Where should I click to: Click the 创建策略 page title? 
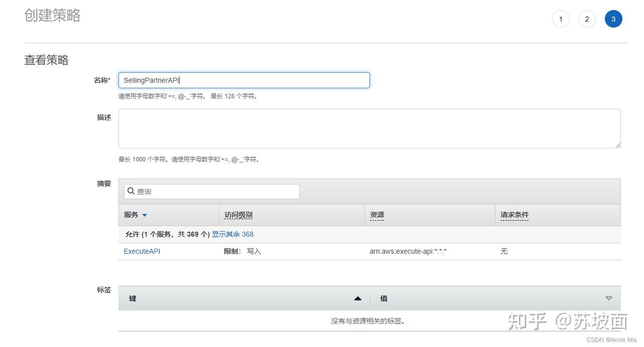coord(52,16)
